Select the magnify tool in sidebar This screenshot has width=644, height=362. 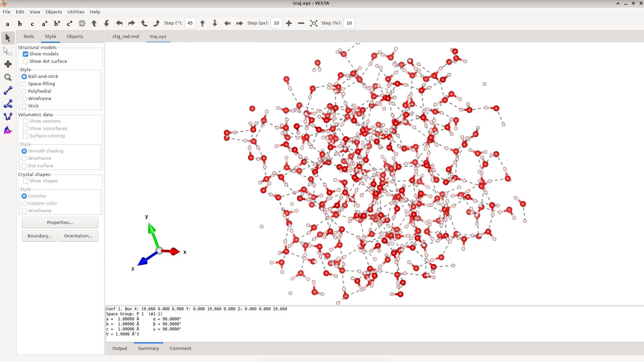(x=8, y=78)
